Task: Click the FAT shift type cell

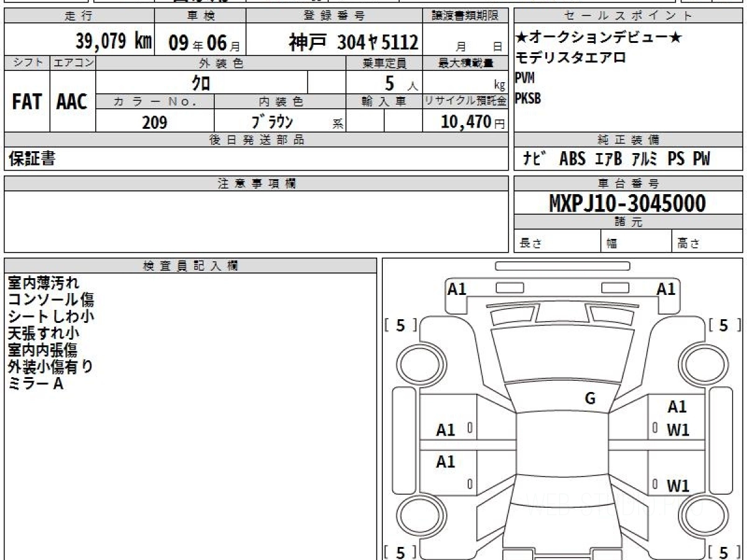Action: pyautogui.click(x=27, y=102)
